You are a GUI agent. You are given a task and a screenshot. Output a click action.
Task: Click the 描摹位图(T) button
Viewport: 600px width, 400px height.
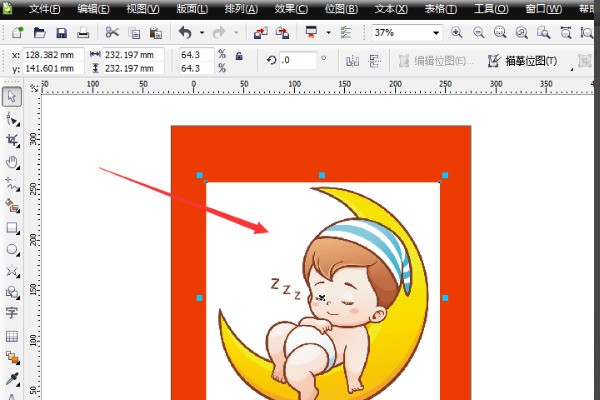(522, 61)
